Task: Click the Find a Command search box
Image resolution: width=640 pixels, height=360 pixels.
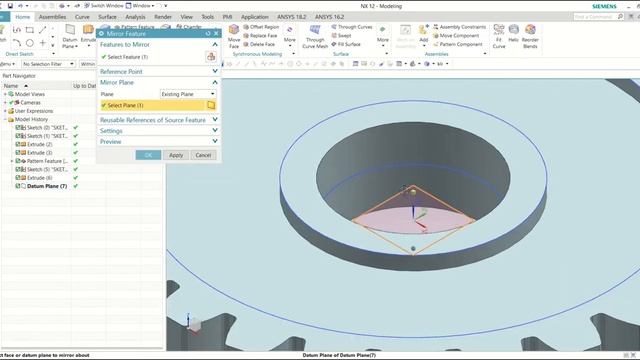Action: tap(598, 16)
